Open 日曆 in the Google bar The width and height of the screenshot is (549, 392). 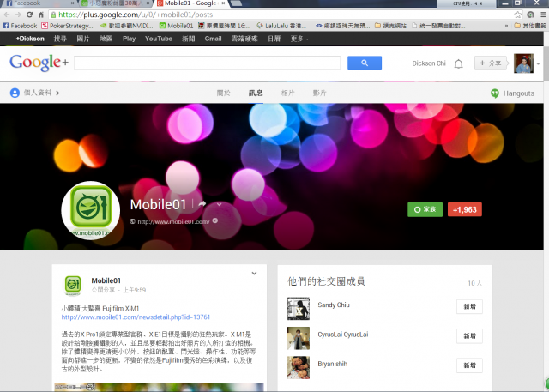274,39
